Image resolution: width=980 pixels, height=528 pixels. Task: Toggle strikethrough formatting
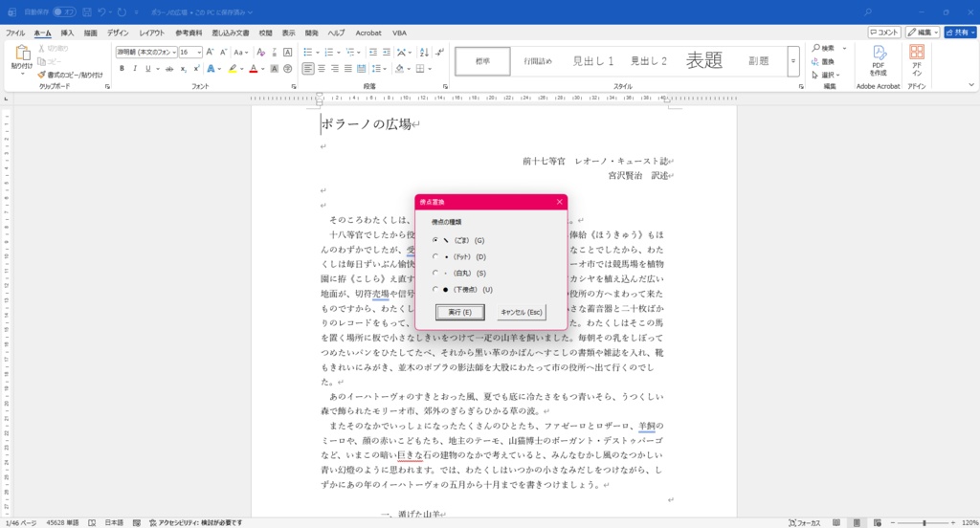click(169, 69)
